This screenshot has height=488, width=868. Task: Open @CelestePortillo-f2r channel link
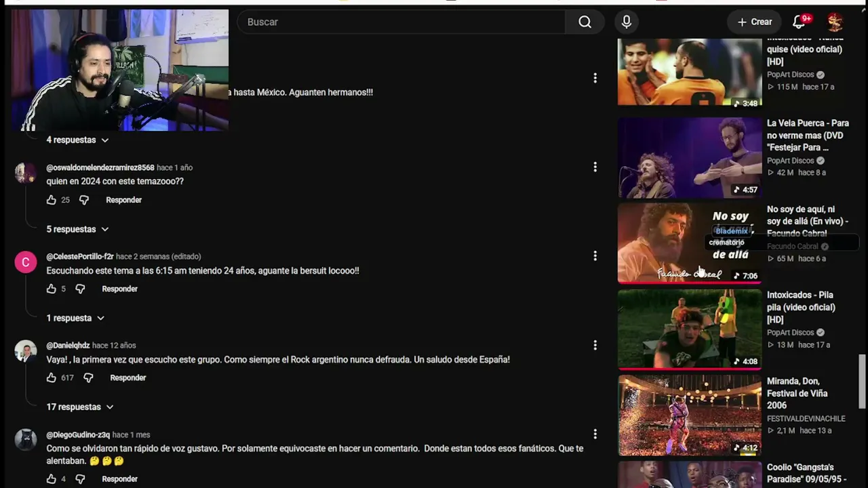(x=80, y=256)
